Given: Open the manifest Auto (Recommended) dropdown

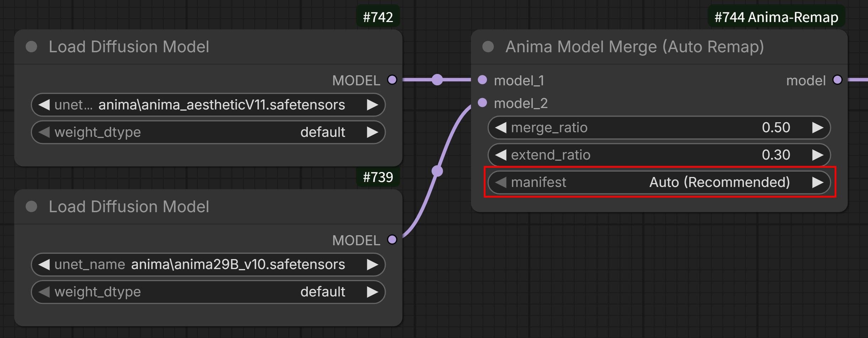Looking at the screenshot, I should (x=659, y=182).
